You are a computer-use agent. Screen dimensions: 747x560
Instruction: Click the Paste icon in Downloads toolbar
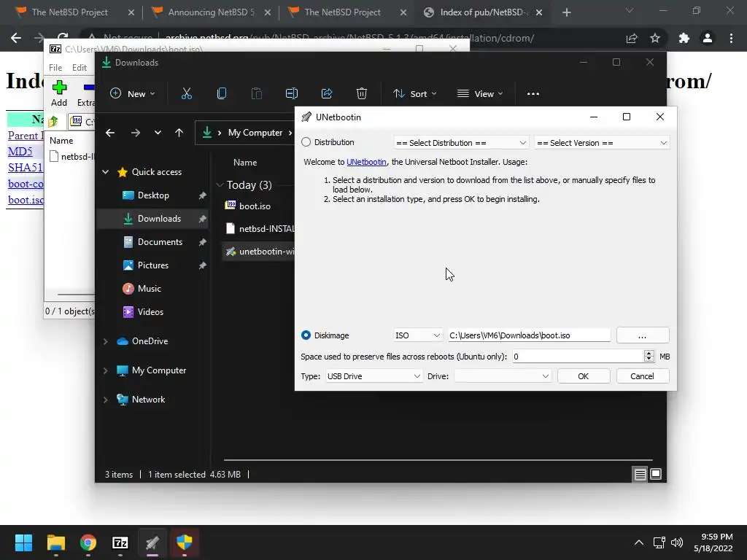coord(256,94)
